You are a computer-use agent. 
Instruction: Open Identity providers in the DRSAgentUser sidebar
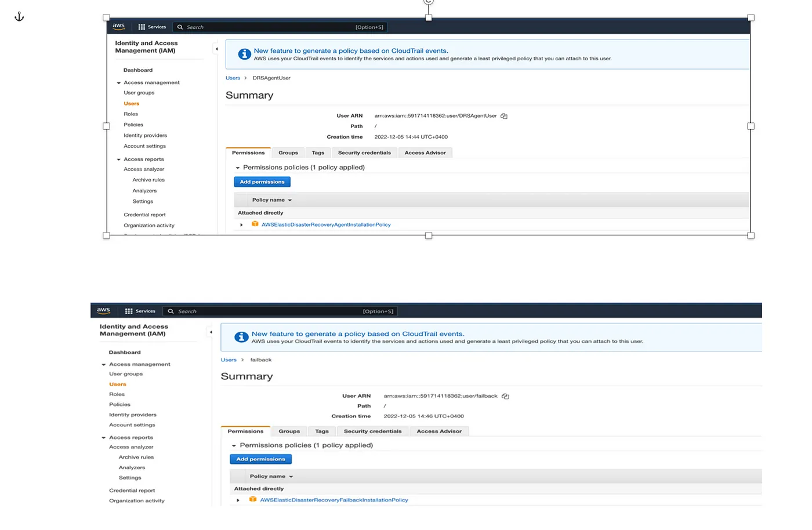[x=145, y=136]
